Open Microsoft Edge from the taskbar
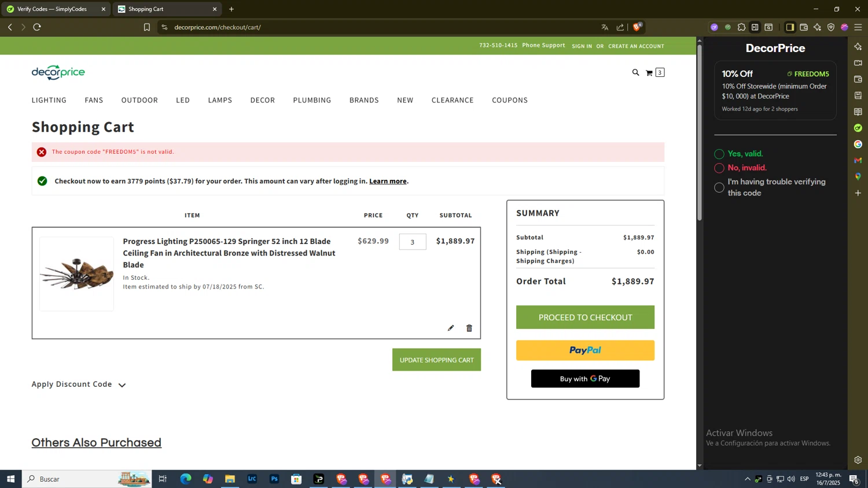The width and height of the screenshot is (868, 488). (x=186, y=479)
